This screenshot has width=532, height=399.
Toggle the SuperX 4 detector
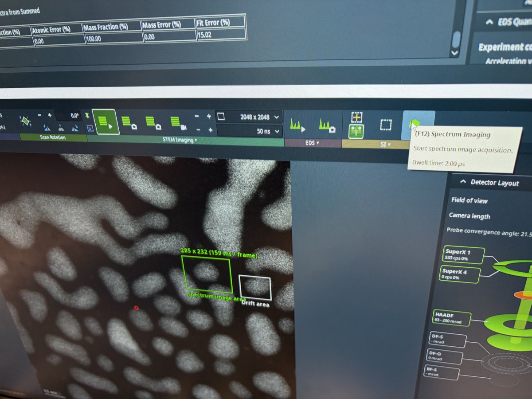(x=460, y=274)
